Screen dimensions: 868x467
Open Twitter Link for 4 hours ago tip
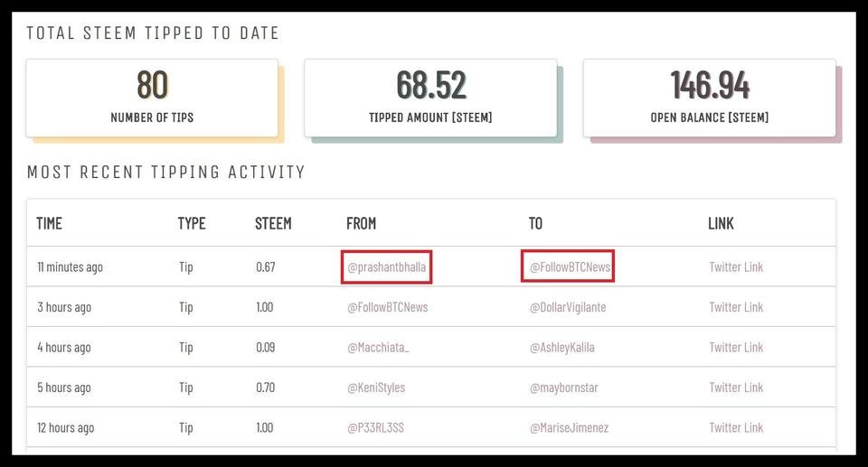coord(736,348)
